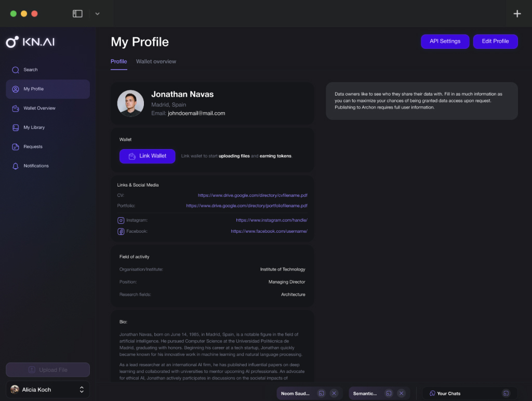The height and width of the screenshot is (401, 532).
Task: Open Notifications using the bell icon
Action: pyautogui.click(x=16, y=166)
